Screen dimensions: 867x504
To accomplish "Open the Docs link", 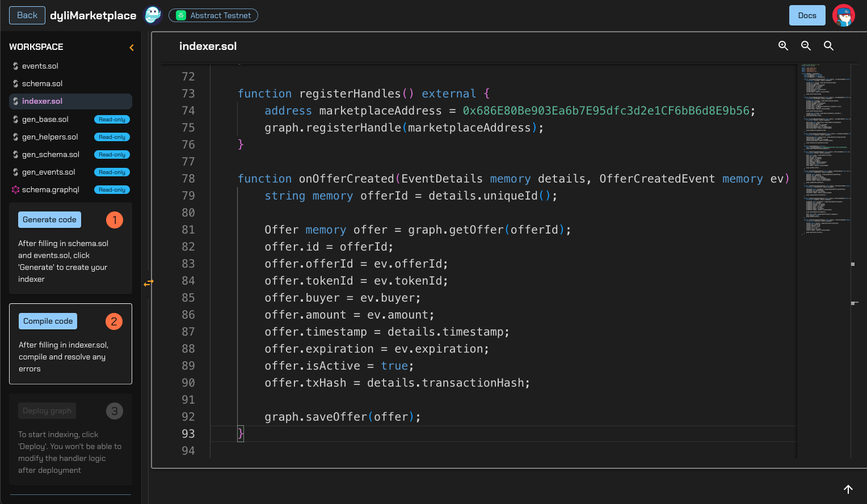I will tap(807, 15).
